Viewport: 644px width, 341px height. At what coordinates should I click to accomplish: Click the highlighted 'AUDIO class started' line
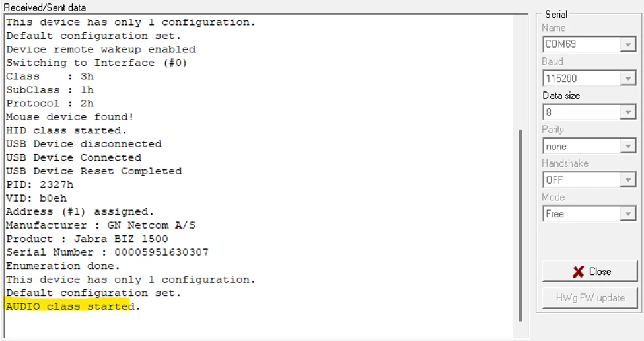[x=73, y=307]
